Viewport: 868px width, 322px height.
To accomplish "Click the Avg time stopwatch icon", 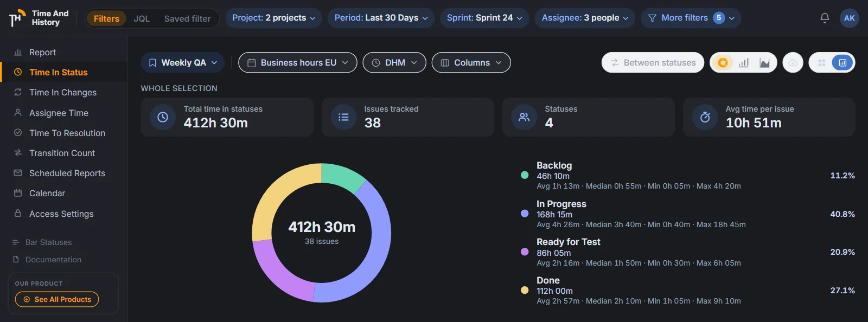I will tap(705, 117).
